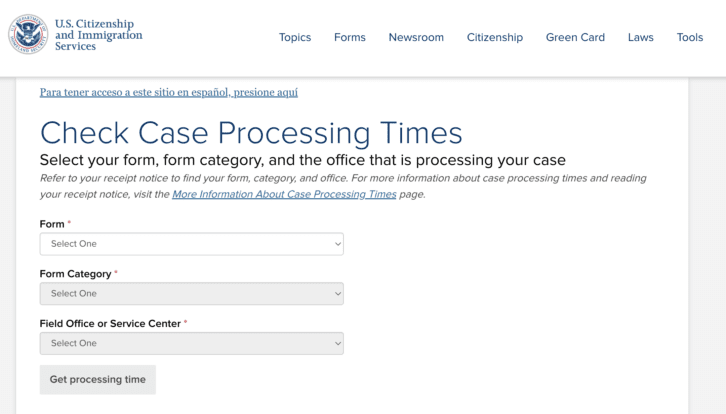Viewport: 726px width, 414px height.
Task: Click the Form field label
Action: [x=52, y=224]
